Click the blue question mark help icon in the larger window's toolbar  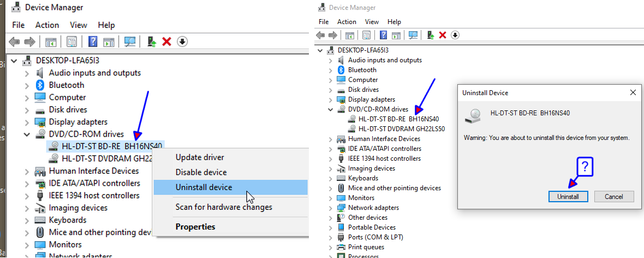pyautogui.click(x=93, y=42)
